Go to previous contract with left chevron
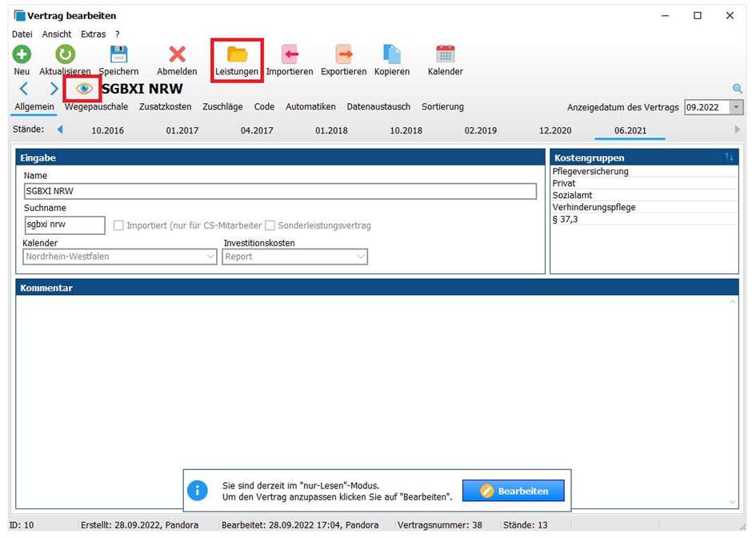Image resolution: width=756 pixels, height=538 pixels. pos(24,89)
